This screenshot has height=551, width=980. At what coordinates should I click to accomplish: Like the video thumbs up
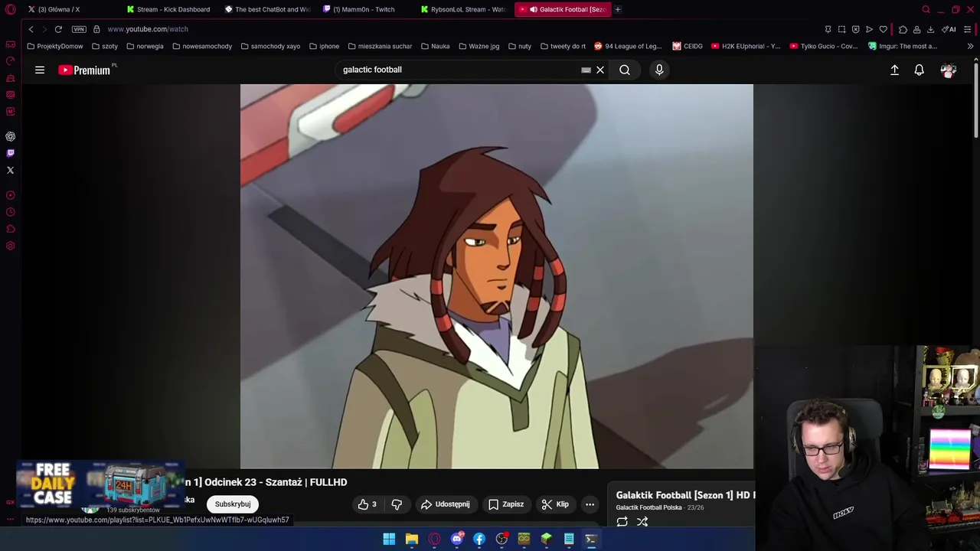[367, 504]
